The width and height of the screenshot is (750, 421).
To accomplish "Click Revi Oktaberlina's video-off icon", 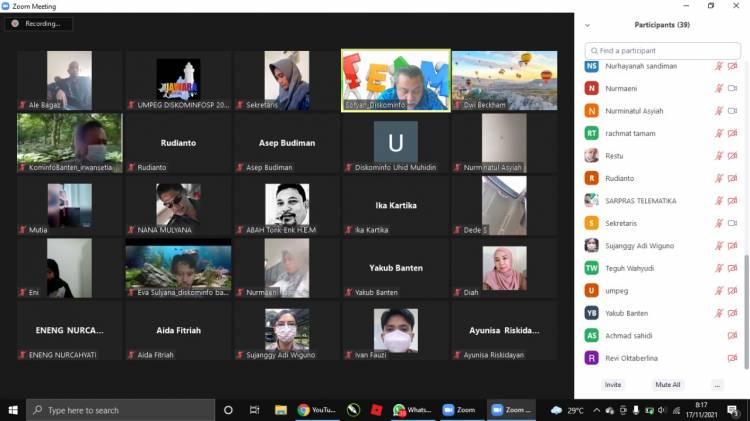I will (732, 358).
